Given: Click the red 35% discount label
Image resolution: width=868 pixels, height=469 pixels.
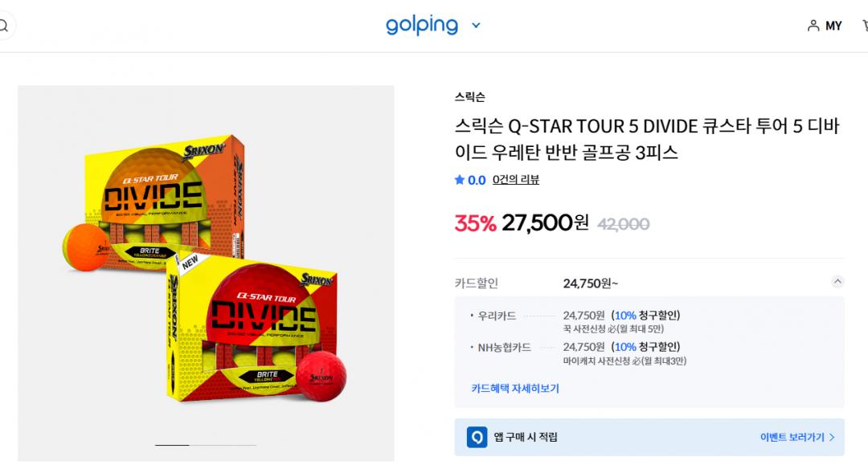Looking at the screenshot, I should (x=475, y=222).
